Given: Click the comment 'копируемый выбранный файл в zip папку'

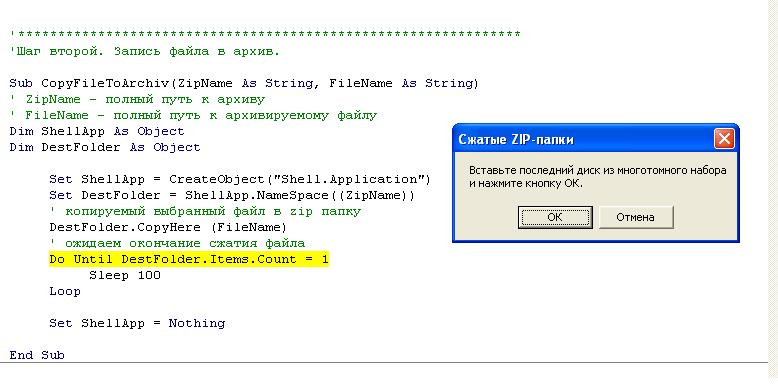Looking at the screenshot, I should [205, 211].
